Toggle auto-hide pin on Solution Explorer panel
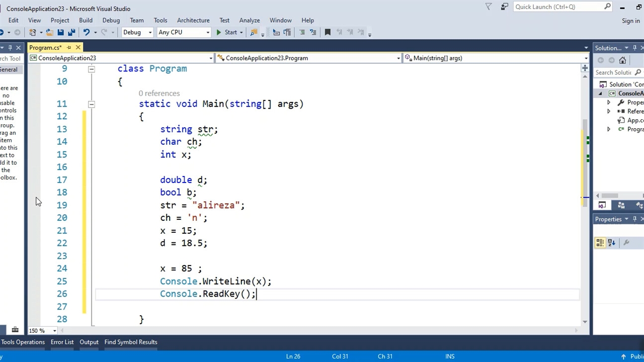This screenshot has height=362, width=644. click(634, 48)
